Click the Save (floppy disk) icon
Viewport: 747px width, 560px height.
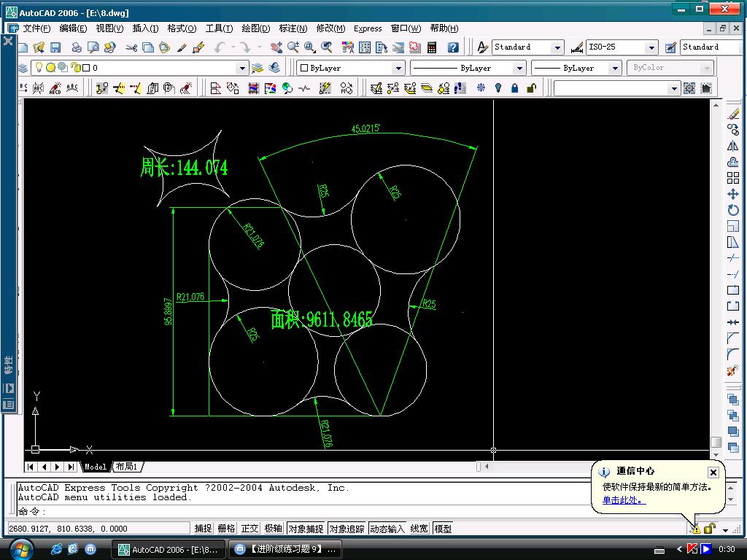(55, 47)
